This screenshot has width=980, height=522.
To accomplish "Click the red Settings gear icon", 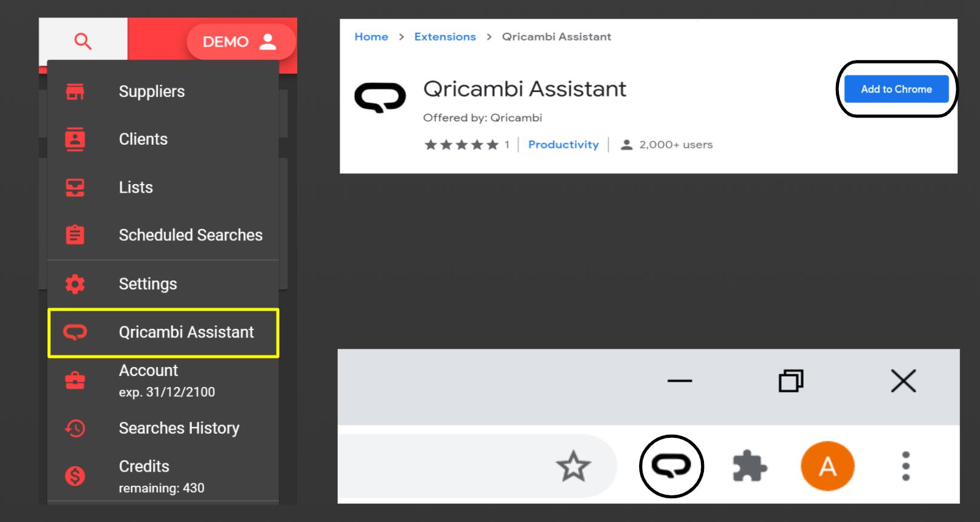I will pyautogui.click(x=75, y=284).
